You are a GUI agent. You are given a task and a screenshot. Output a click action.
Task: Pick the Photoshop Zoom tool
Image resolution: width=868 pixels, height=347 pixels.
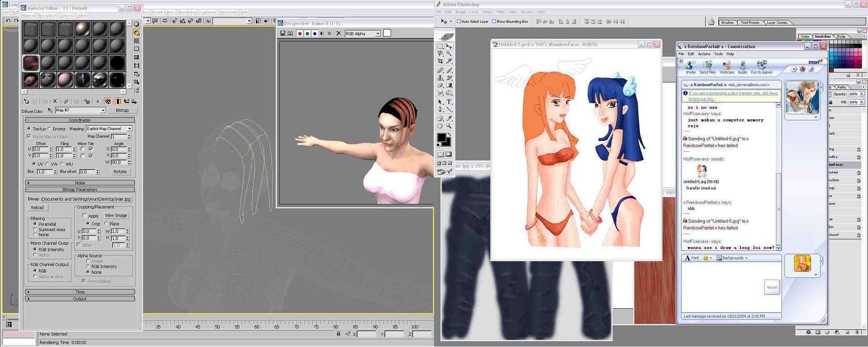point(449,126)
